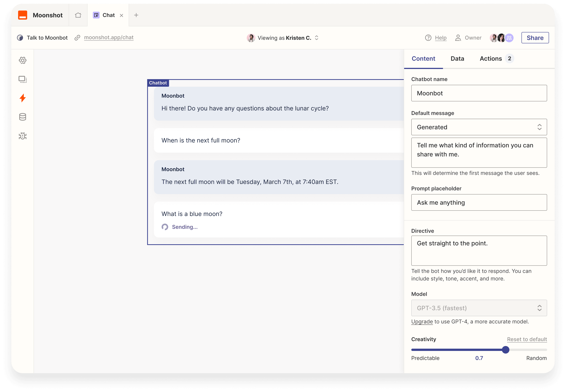Viewport: 566px width, 392px height.
Task: Click the Actions tab with badge 2
Action: (x=496, y=58)
